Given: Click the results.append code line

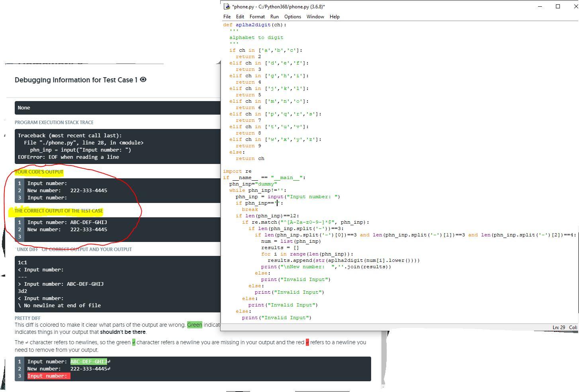Looking at the screenshot, I should point(344,260).
